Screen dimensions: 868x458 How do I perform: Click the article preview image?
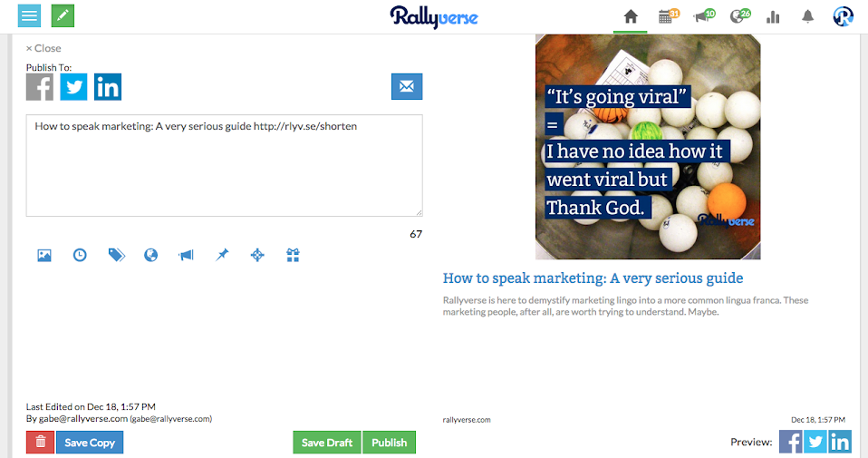point(648,147)
